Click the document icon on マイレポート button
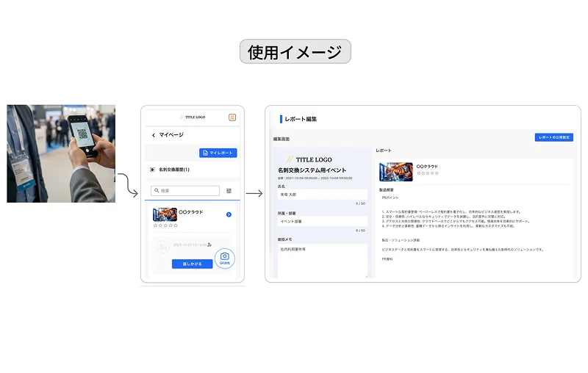Screen dimensions: 588x373 point(206,153)
